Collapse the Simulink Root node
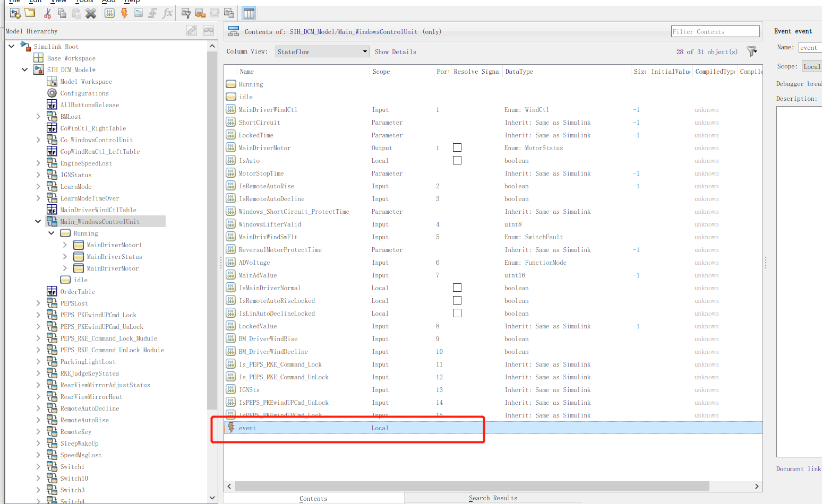Image resolution: width=822 pixels, height=504 pixels. tap(12, 46)
